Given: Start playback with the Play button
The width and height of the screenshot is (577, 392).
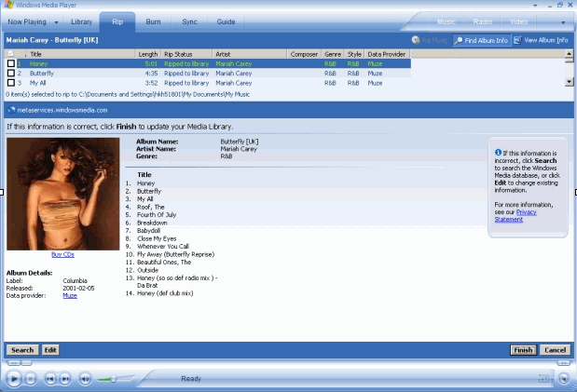Looking at the screenshot, I should [x=14, y=379].
